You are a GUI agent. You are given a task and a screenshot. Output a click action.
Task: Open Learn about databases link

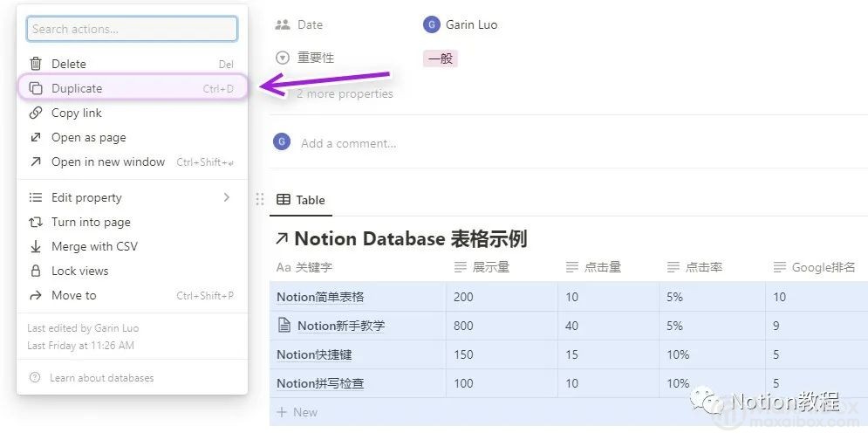pyautogui.click(x=102, y=377)
